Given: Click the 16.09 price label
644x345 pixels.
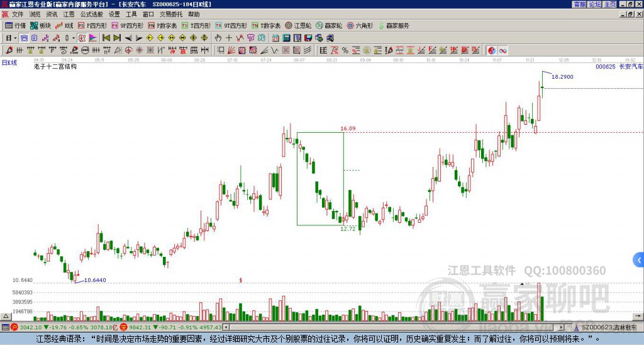Looking at the screenshot, I should point(348,128).
